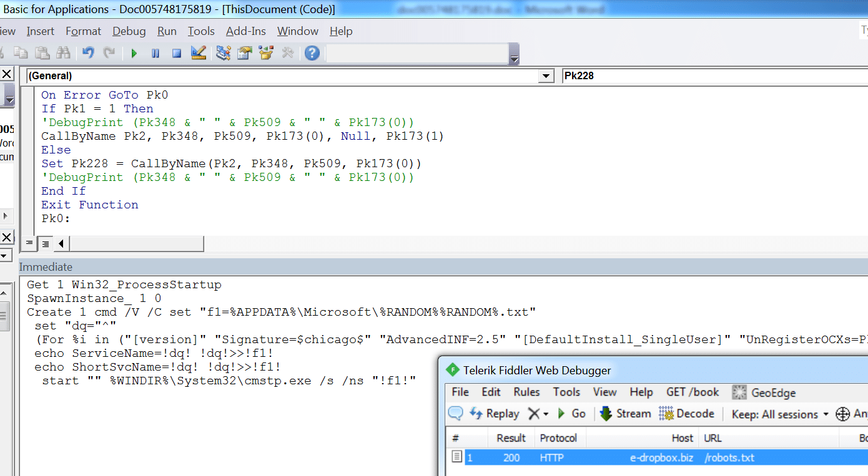
Task: Open the Properties Window icon
Action: 245,53
